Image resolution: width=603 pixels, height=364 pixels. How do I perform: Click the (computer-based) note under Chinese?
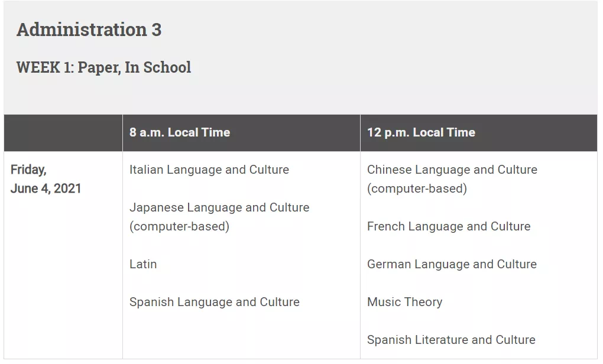(417, 188)
